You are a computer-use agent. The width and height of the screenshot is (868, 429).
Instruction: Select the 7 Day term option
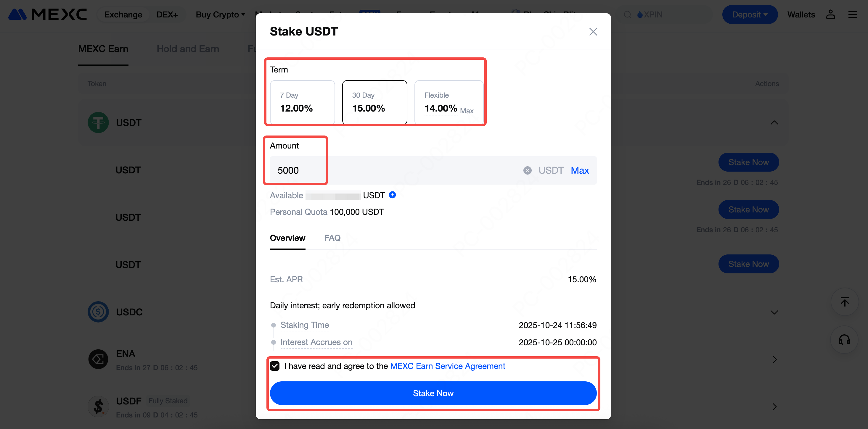[x=302, y=102]
